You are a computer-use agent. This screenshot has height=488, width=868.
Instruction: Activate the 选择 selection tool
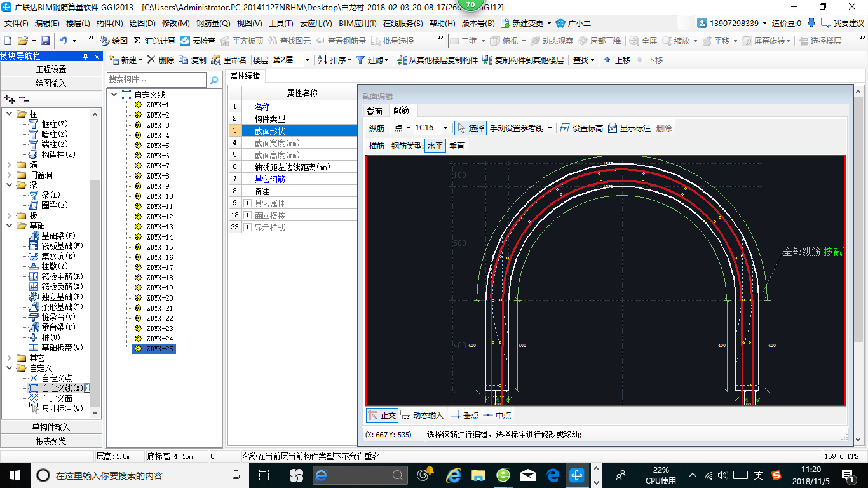coord(470,128)
